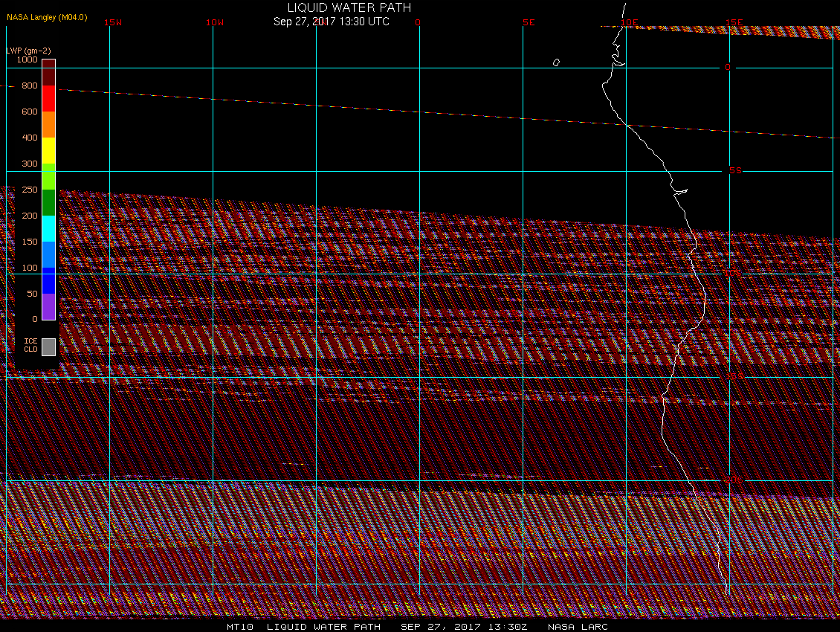Click the LIQUID WATER PATH title
Screen dimensions: 840x632
[349, 7]
